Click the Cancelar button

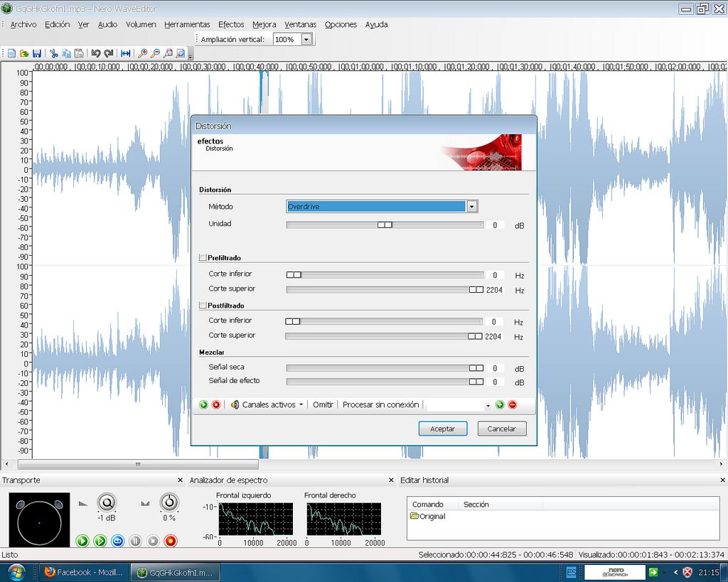click(501, 429)
